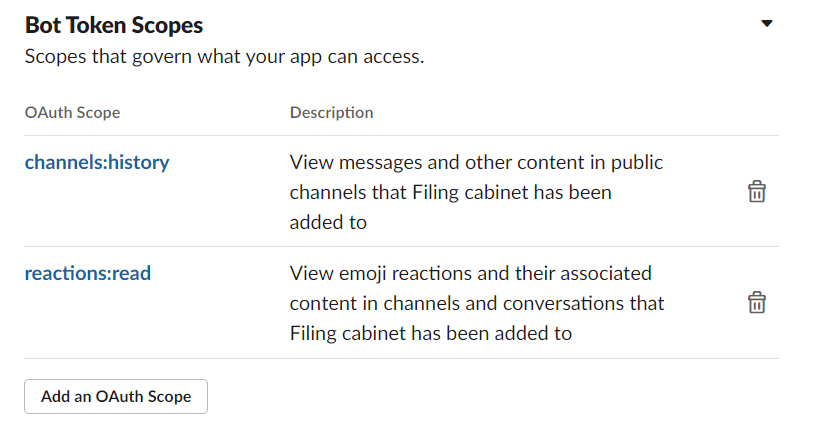This screenshot has height=425, width=815.
Task: Click the Description column header
Action: click(331, 112)
